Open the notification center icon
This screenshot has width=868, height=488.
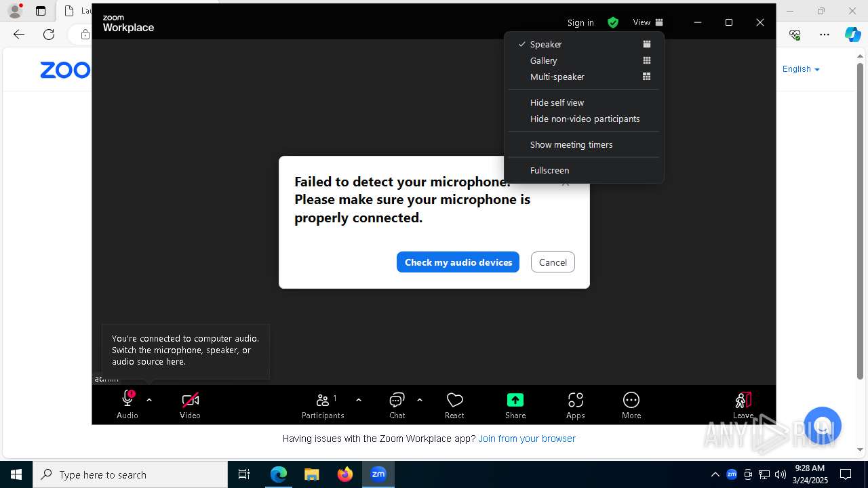click(x=846, y=474)
